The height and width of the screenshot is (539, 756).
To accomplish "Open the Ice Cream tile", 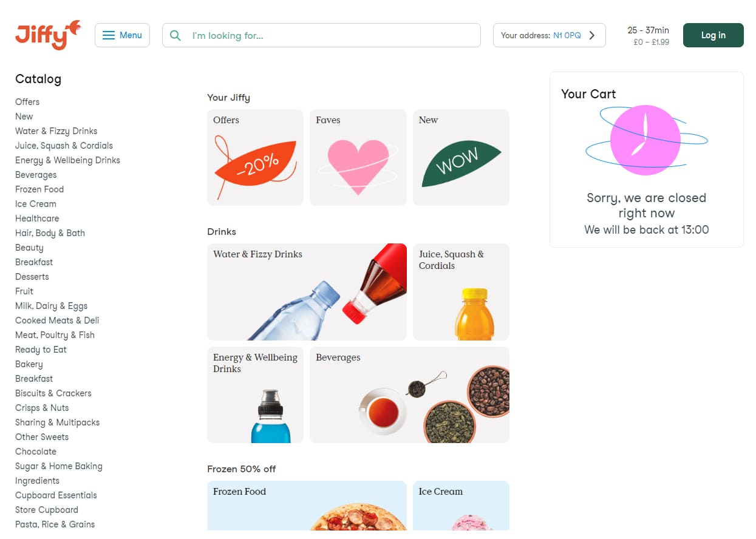I will coord(461,506).
